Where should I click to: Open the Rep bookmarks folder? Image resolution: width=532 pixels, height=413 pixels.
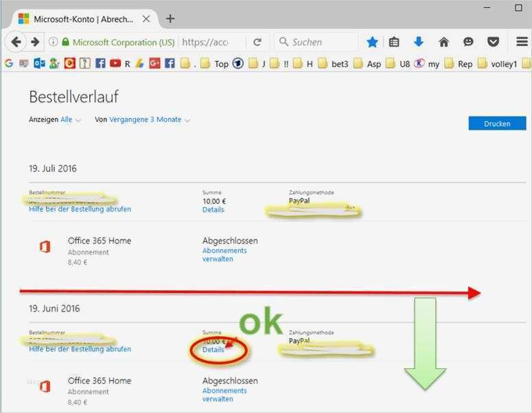click(459, 64)
